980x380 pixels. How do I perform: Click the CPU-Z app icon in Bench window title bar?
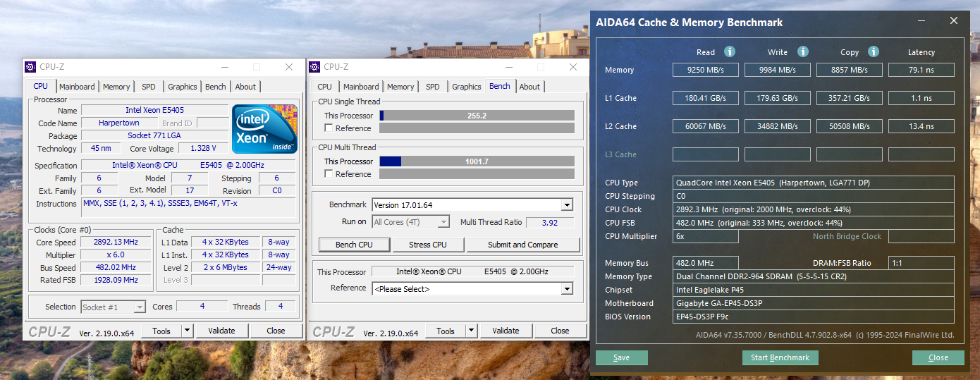314,67
